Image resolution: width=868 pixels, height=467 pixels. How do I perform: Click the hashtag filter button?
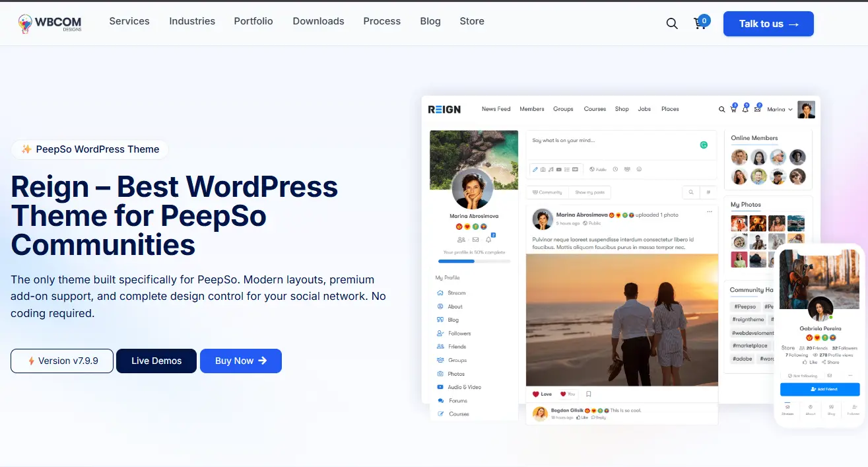pyautogui.click(x=708, y=192)
